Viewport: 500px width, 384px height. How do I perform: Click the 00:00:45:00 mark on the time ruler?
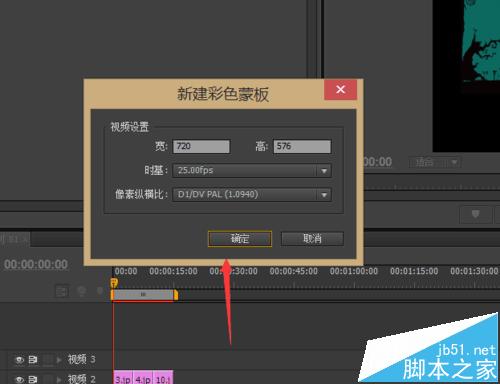294,271
